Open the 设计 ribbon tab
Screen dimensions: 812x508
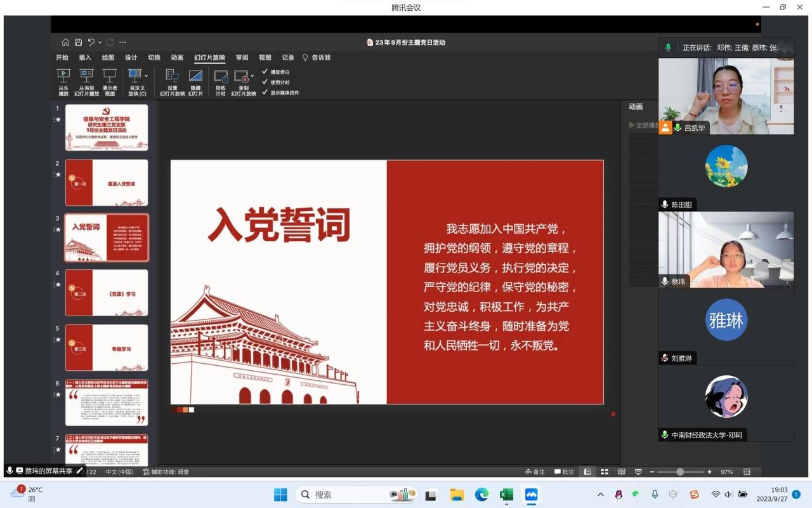click(x=131, y=57)
